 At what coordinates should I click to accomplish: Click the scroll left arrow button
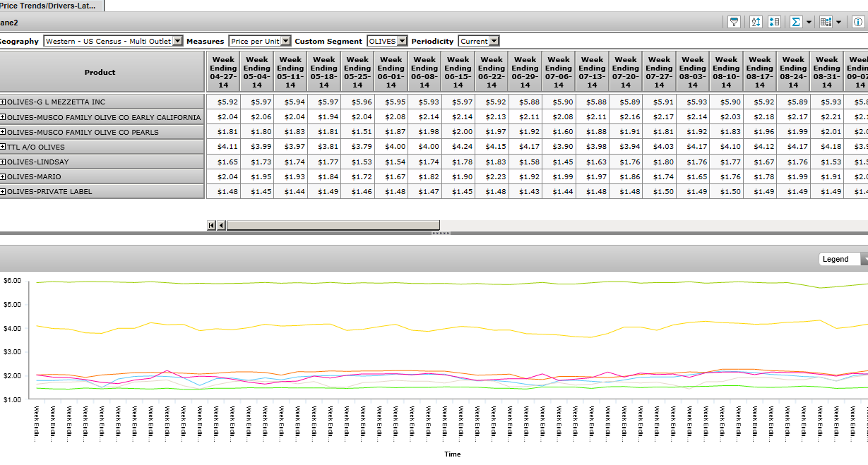(x=221, y=225)
